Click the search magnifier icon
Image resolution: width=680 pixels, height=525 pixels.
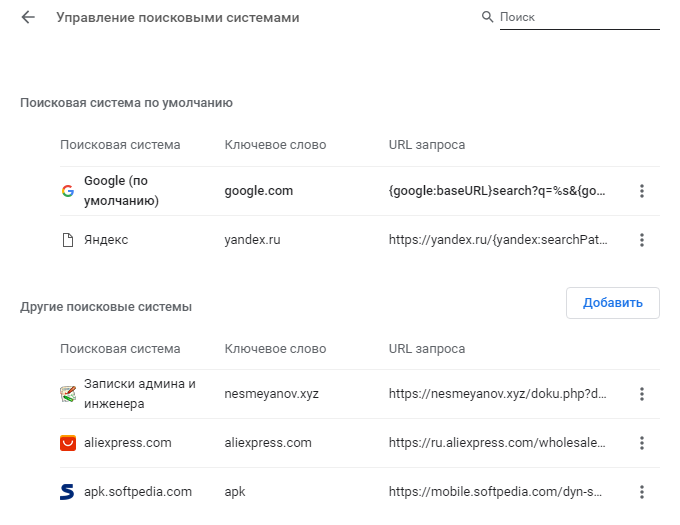[x=488, y=17]
